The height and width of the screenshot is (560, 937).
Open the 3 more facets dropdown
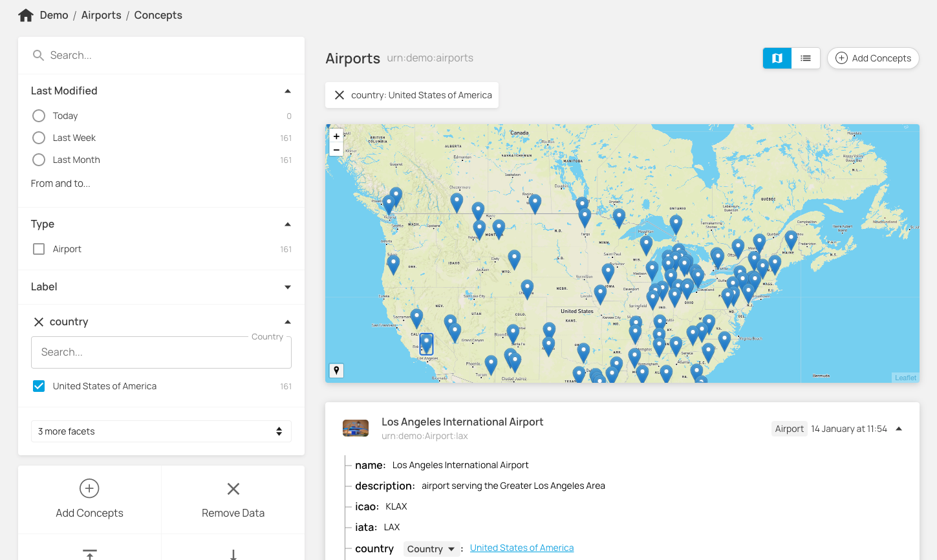161,431
